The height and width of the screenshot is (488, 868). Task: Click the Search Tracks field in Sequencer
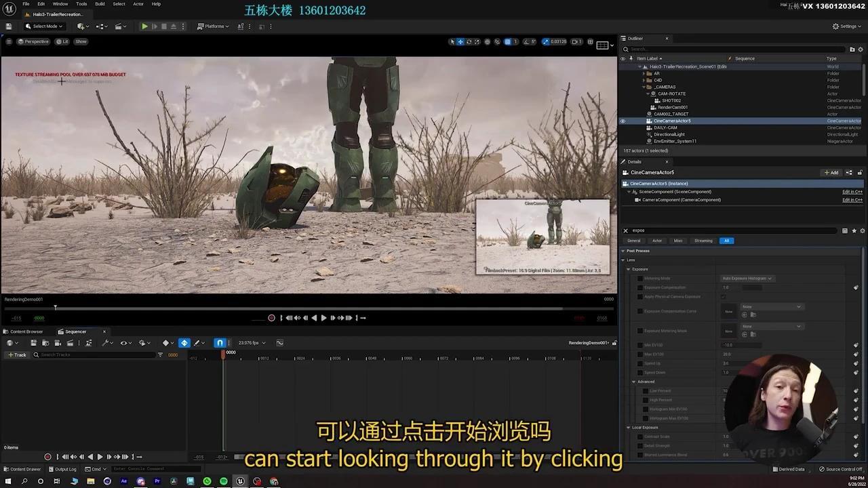[95, 354]
